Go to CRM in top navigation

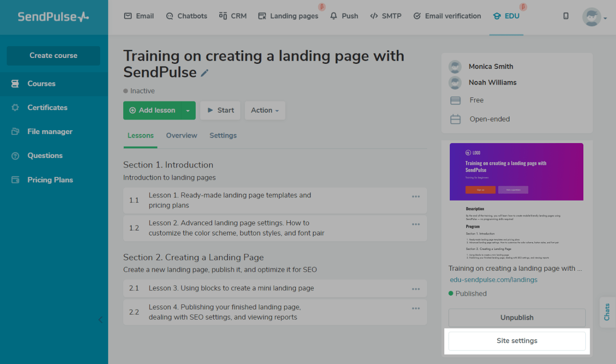point(233,16)
